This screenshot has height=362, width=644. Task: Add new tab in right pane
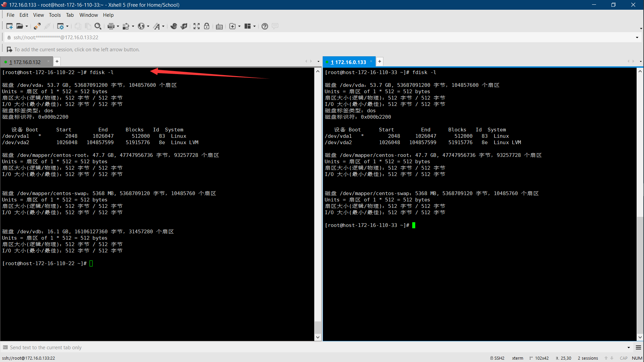(x=380, y=61)
